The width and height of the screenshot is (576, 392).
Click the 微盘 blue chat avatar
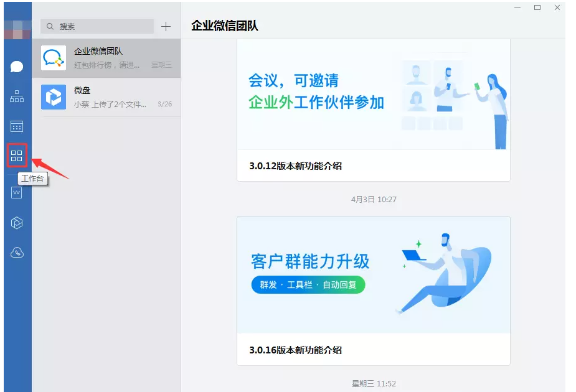coord(54,97)
